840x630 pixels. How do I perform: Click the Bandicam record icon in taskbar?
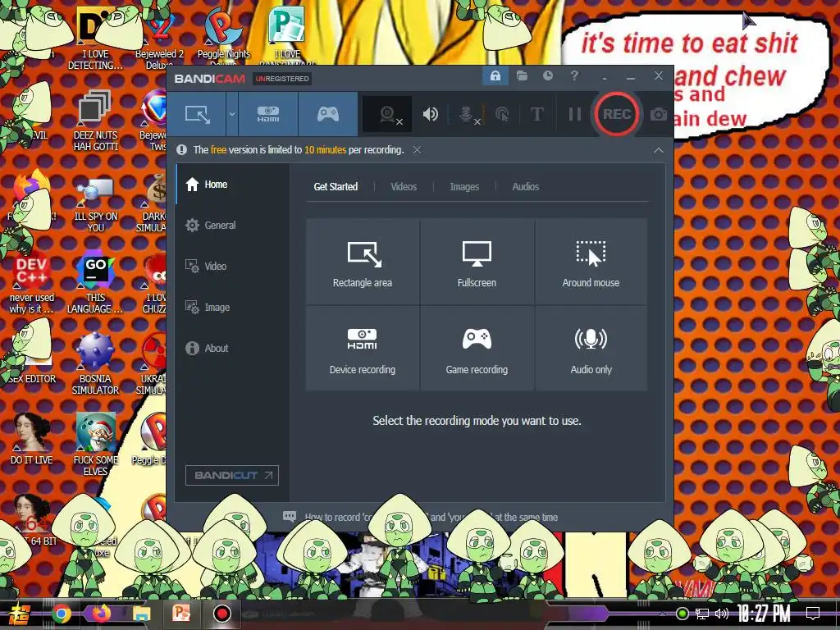point(221,614)
